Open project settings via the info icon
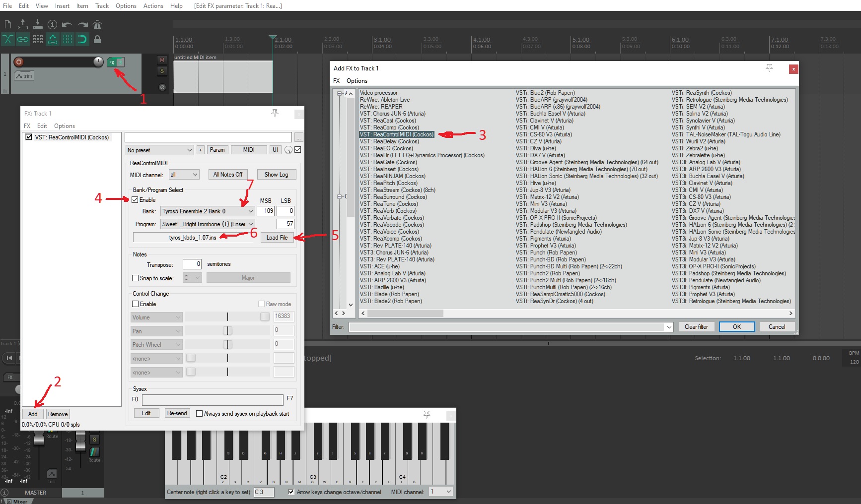 point(52,24)
